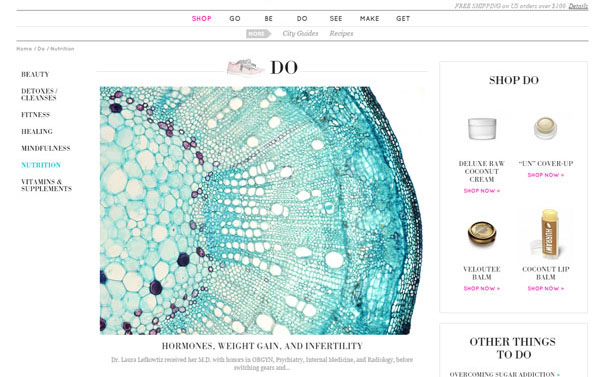600x377 pixels.
Task: Open the Veloutee Balm compact image
Action: click(x=482, y=233)
